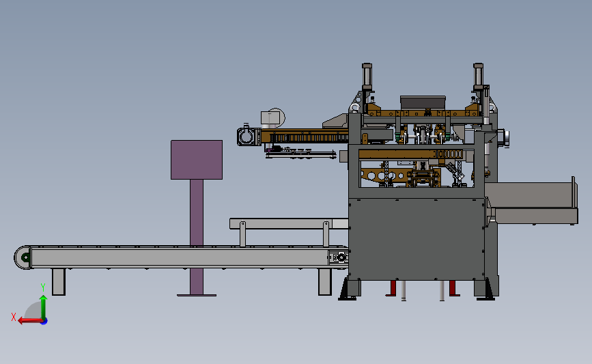This screenshot has height=364, width=592.
Task: Select the large dark gray machine cabinet panel
Action: coord(417,239)
